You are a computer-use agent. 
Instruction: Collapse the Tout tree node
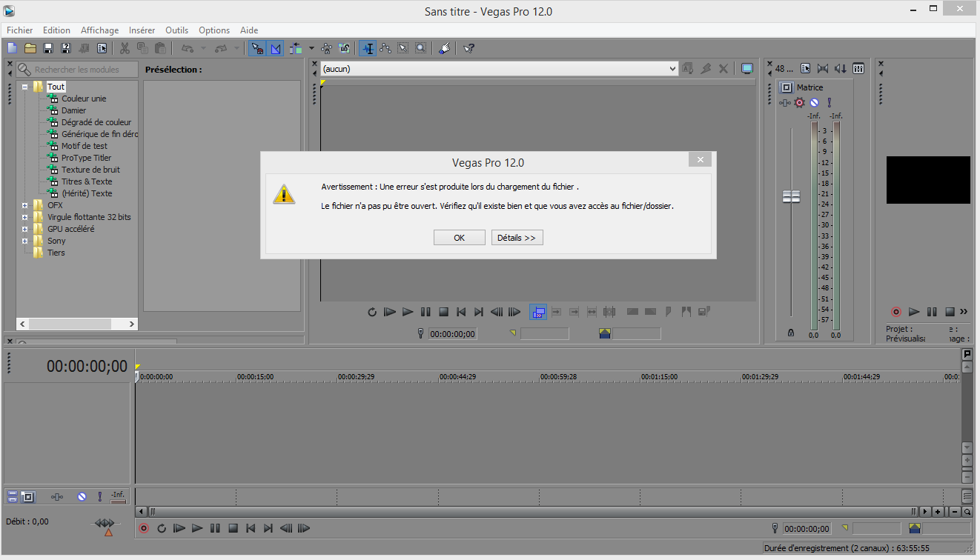click(x=25, y=87)
